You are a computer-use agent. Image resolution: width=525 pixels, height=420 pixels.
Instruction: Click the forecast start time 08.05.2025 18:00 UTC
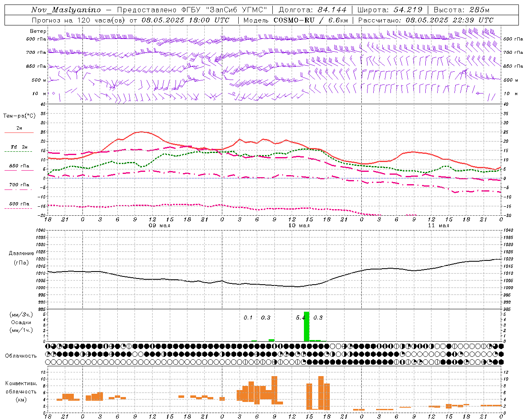(x=185, y=20)
